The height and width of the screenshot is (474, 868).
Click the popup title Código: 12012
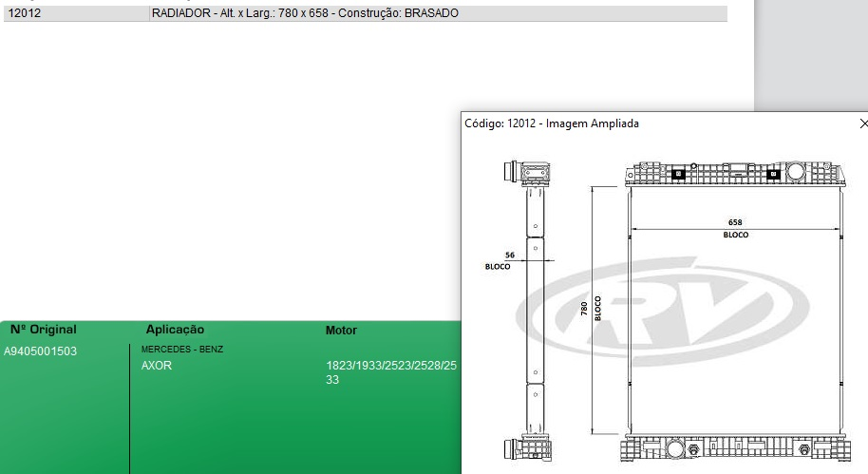(x=551, y=123)
